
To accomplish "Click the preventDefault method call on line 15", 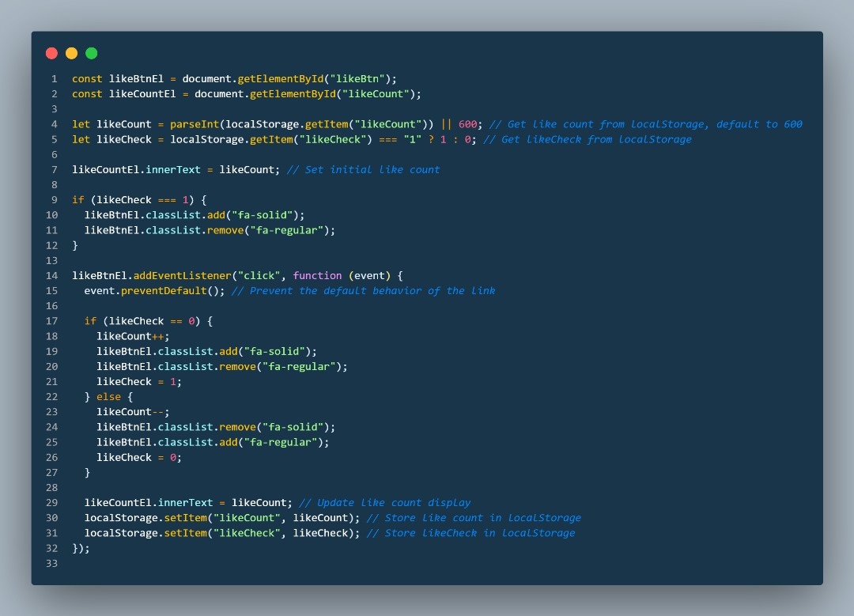I will (164, 291).
